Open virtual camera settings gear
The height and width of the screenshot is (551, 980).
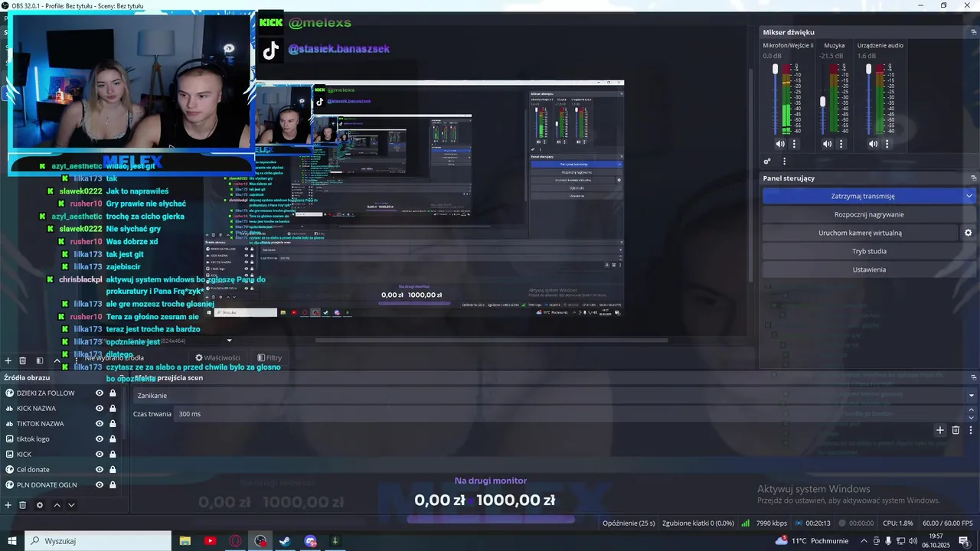(968, 233)
